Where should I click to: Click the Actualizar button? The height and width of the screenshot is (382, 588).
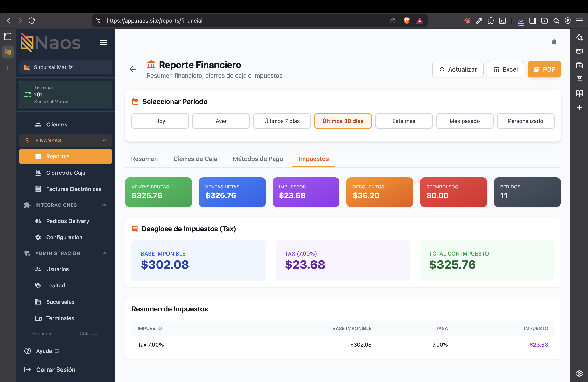(x=458, y=69)
